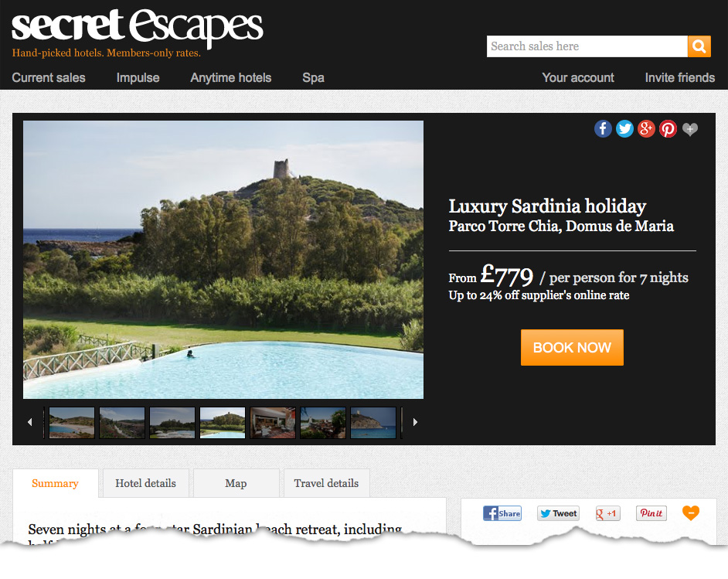728x579 pixels.
Task: Select the hotel lounge interior thumbnail
Action: tap(273, 423)
